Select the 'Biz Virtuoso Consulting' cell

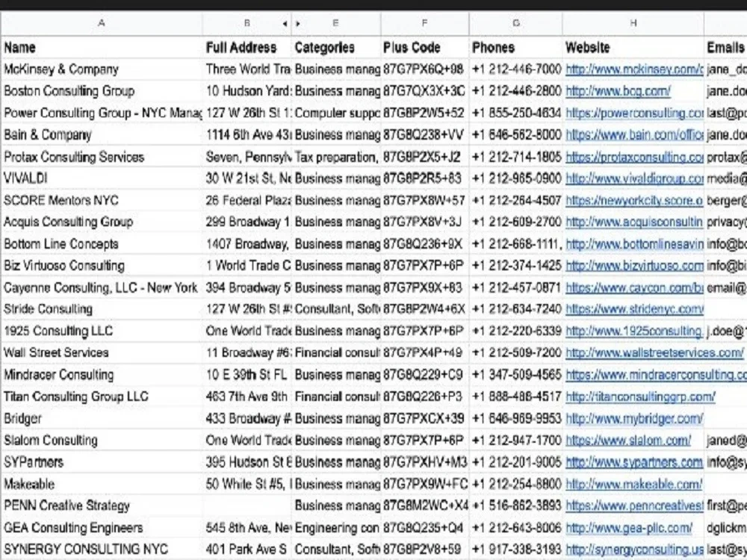(x=102, y=266)
